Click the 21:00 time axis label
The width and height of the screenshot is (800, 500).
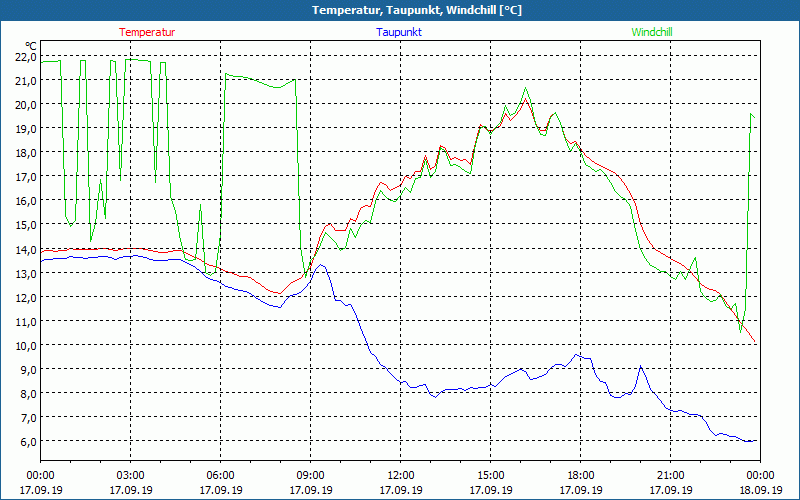670,476
